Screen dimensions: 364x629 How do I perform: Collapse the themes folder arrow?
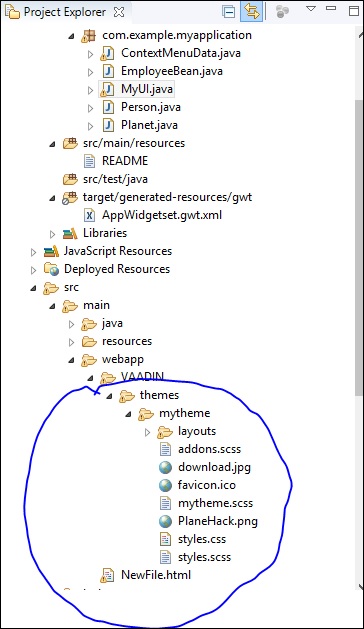(x=109, y=396)
